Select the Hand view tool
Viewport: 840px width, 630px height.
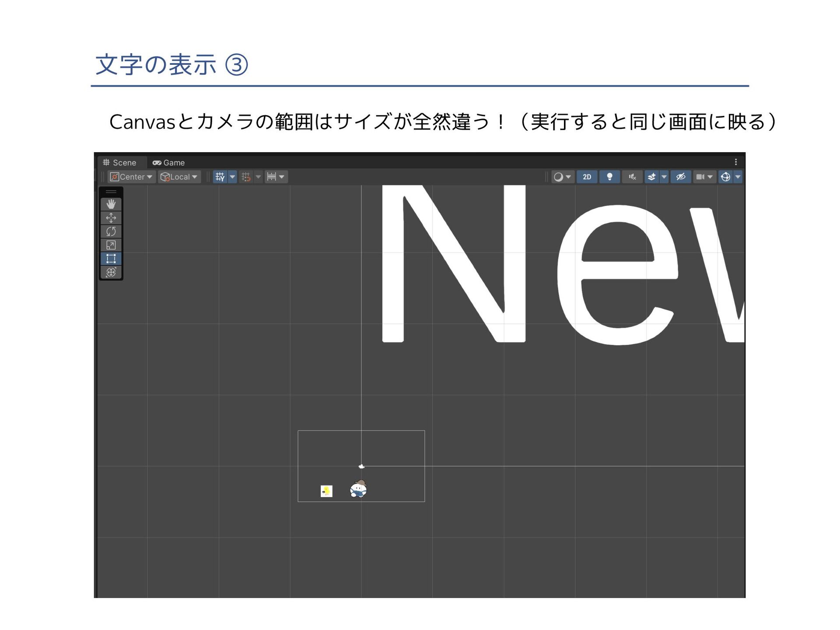click(111, 204)
